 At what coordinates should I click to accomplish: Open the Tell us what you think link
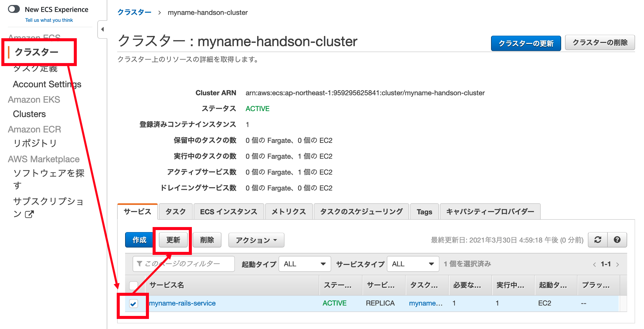click(x=49, y=20)
